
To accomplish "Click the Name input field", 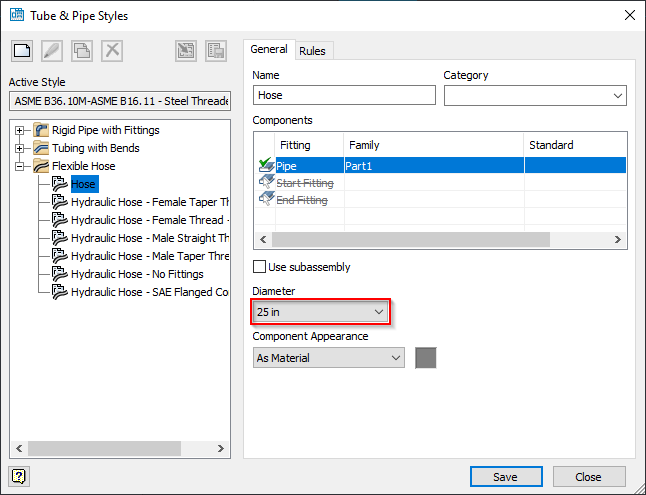I will point(344,95).
